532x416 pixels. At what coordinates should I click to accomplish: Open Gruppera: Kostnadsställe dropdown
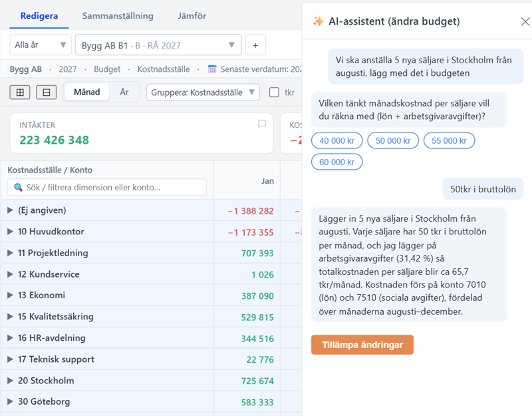[203, 93]
